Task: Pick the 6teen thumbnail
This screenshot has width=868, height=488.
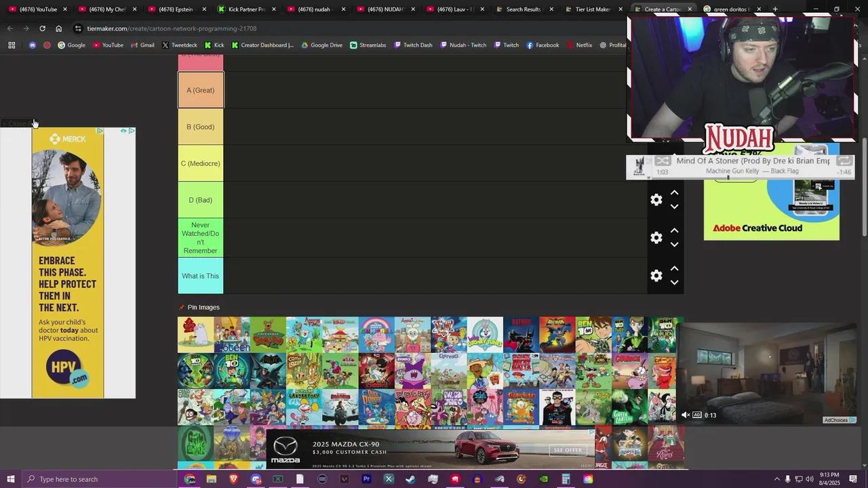Action: click(x=232, y=335)
